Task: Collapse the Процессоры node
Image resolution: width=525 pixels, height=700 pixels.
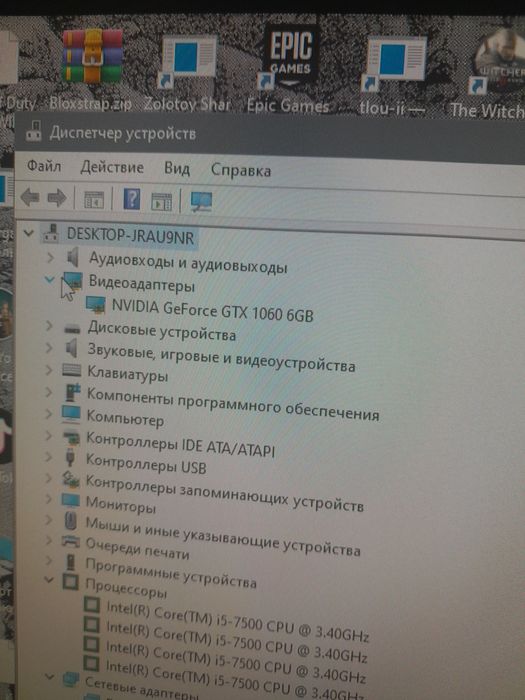Action: click(49, 580)
